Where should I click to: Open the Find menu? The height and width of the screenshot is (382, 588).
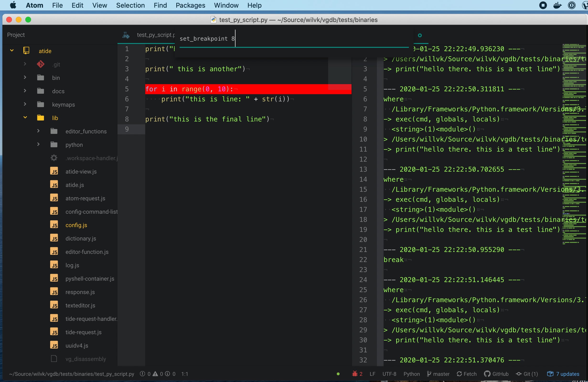(x=160, y=5)
